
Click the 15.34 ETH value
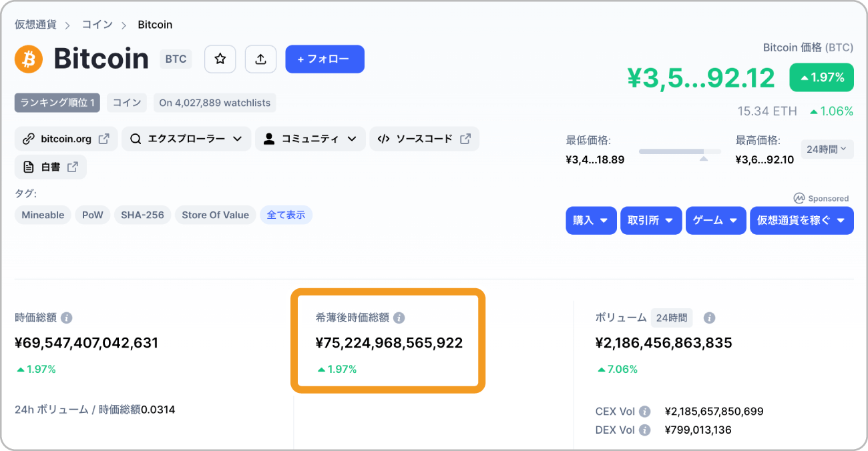(767, 111)
